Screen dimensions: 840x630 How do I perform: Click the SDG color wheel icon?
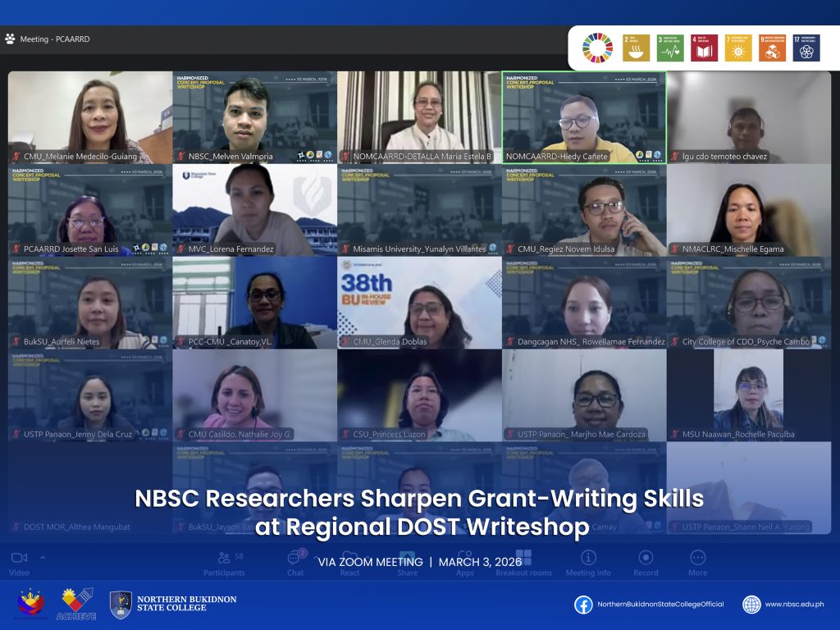point(598,48)
